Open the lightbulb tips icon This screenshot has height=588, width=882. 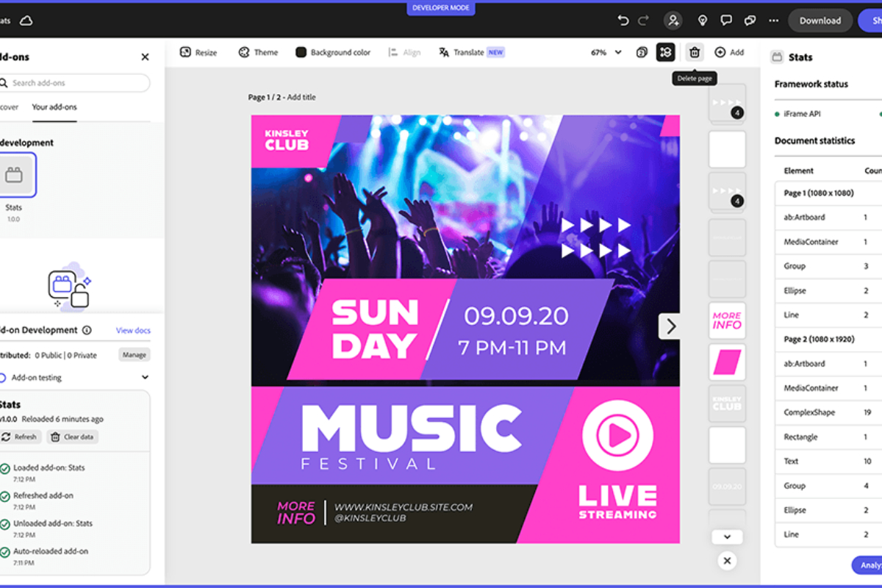(702, 21)
